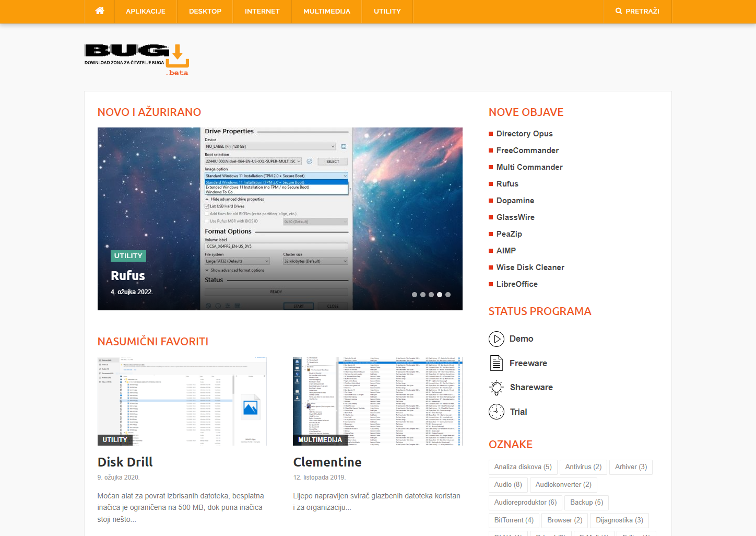Select the Analiza diskova (5) tag
Viewport: 756px width, 536px height.
523,467
